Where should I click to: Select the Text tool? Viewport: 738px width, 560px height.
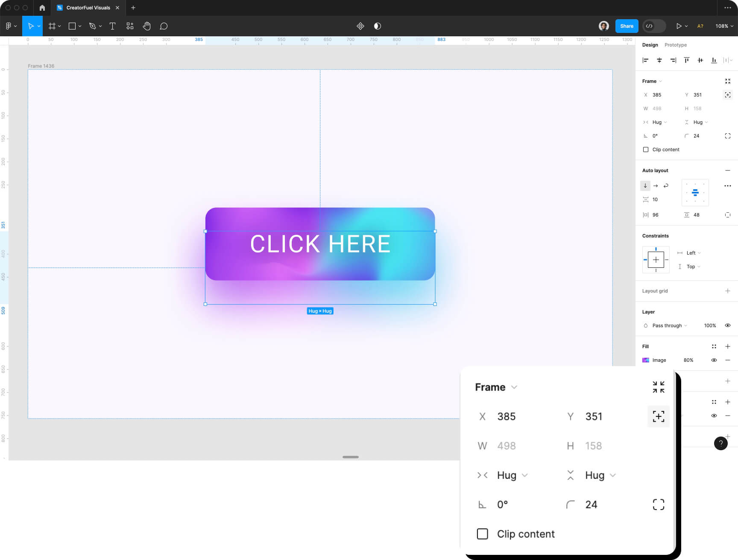coord(112,26)
